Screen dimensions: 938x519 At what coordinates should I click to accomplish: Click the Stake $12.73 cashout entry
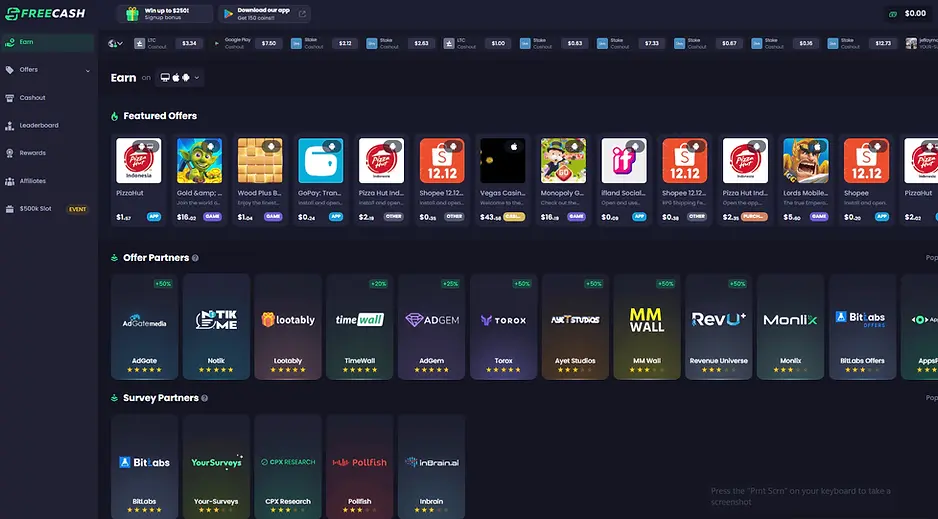(x=862, y=44)
